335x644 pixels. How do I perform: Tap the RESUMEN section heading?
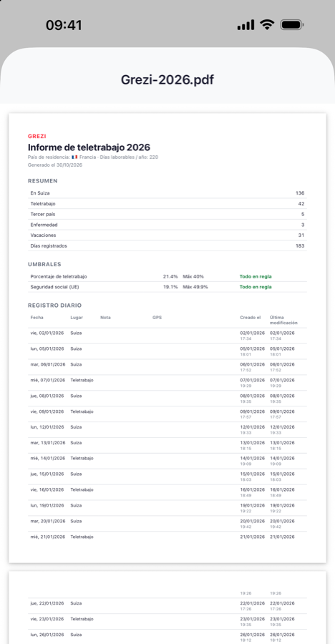click(x=43, y=181)
